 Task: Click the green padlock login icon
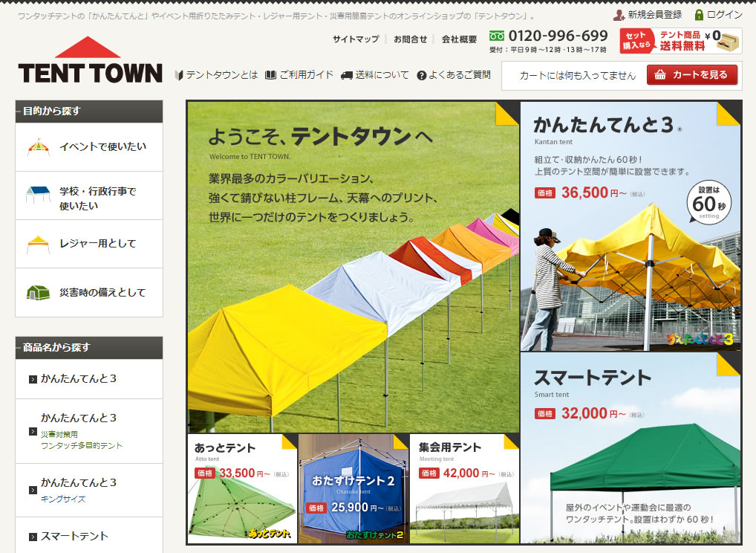699,15
